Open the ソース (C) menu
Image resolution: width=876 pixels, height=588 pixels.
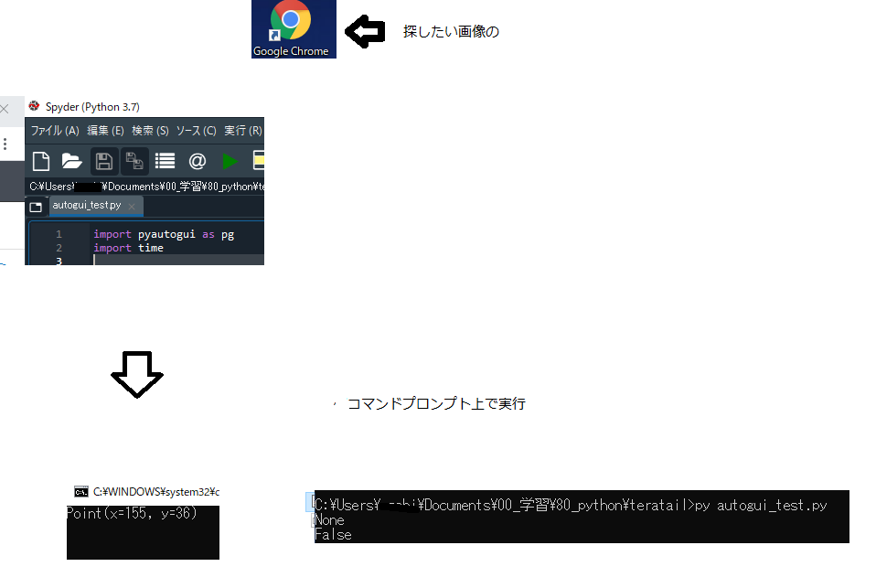196,130
